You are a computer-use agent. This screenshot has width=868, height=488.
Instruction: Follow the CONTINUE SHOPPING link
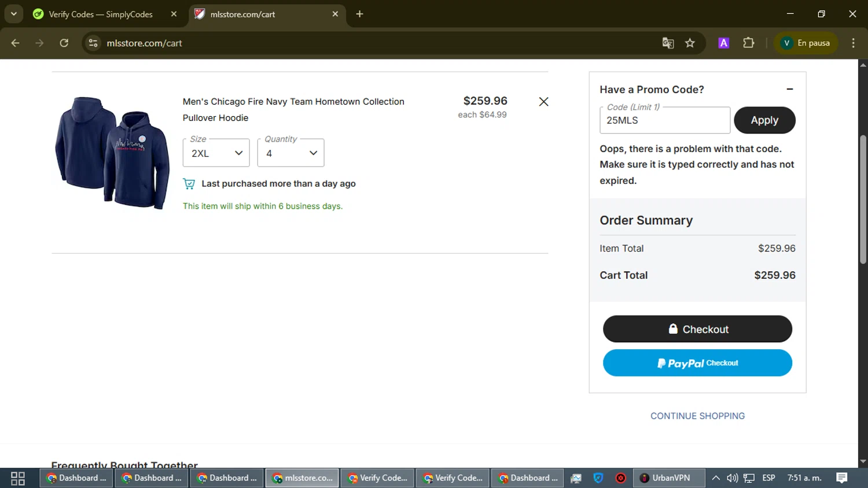[697, 416]
